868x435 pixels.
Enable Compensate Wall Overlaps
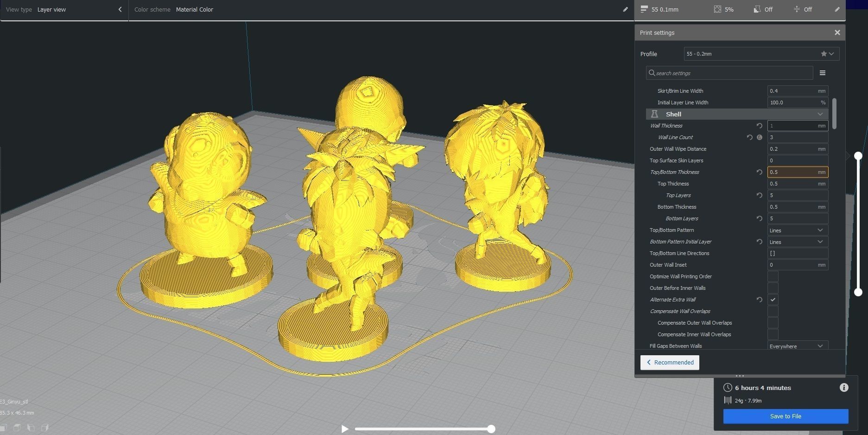coord(773,311)
